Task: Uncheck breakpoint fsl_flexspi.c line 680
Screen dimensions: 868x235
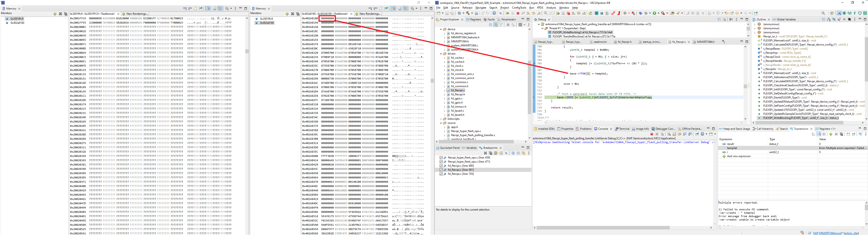Action: [x=441, y=165]
